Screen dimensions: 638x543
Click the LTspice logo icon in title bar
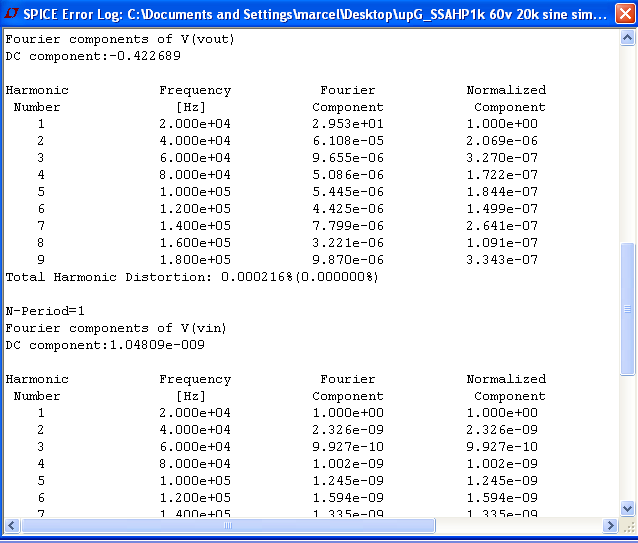coord(11,13)
